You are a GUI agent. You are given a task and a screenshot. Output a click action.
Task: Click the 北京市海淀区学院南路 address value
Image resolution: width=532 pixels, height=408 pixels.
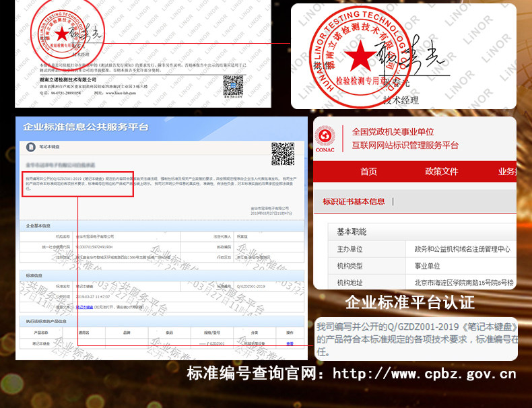pos(464,283)
